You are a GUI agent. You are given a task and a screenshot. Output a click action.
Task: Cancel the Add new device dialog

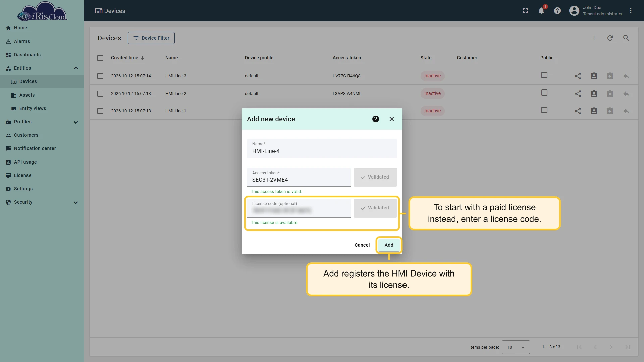pos(362,245)
